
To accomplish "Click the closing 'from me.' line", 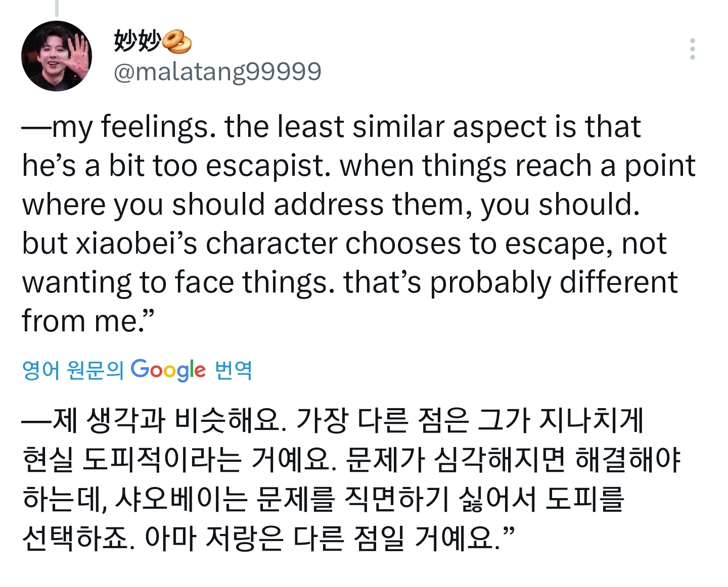I will [x=87, y=321].
